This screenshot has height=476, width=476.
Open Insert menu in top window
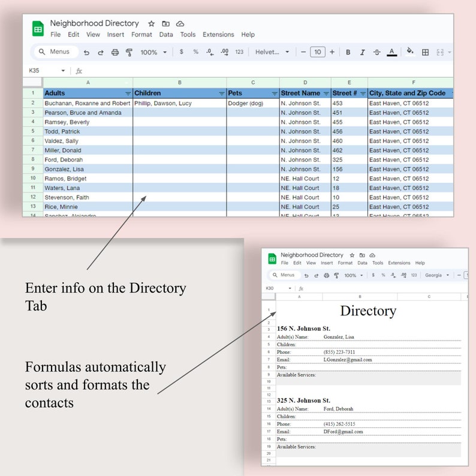115,35
